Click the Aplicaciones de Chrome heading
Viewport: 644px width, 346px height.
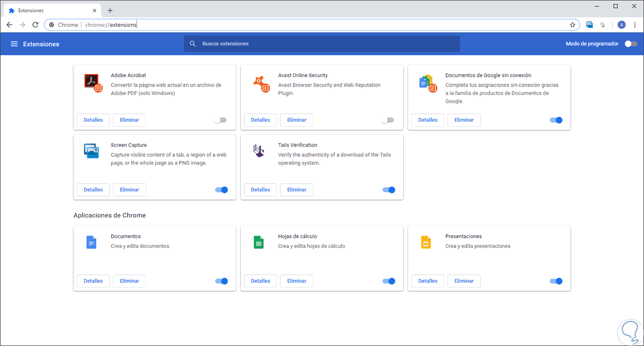click(x=109, y=215)
